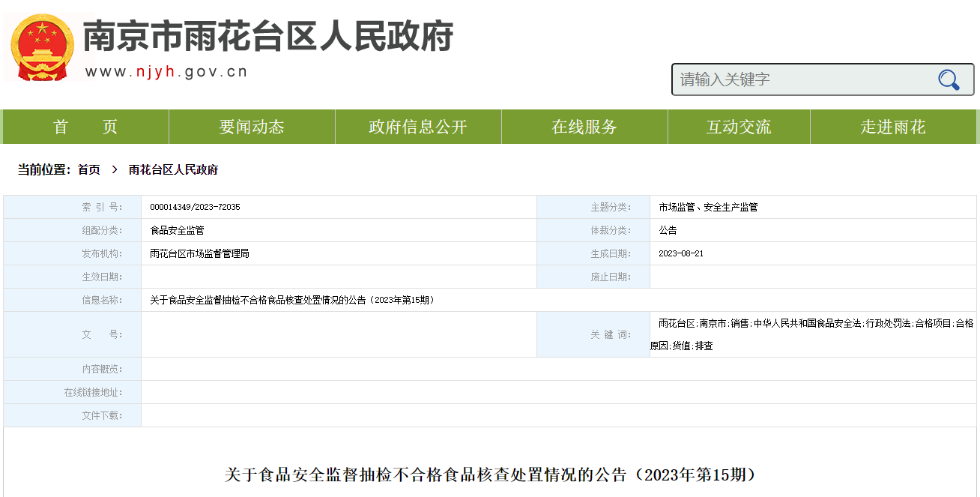Image resolution: width=980 pixels, height=497 pixels.
Task: Click the bold article heading 关于食品安全监督抽检
Action: pos(490,475)
